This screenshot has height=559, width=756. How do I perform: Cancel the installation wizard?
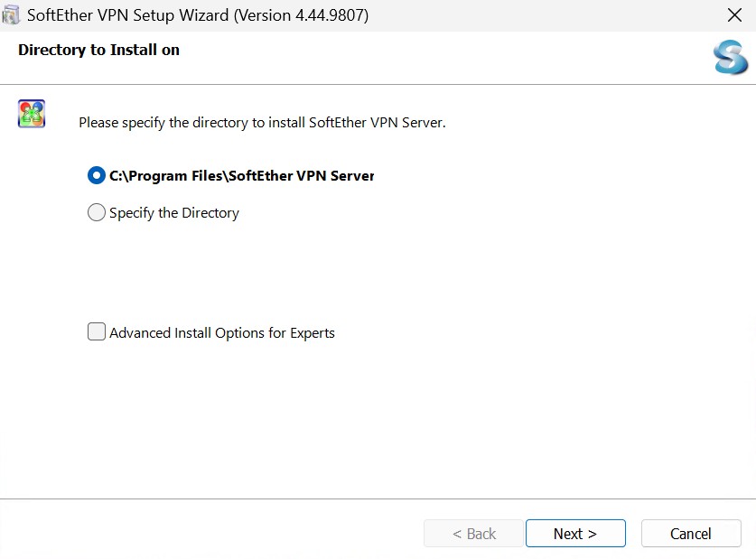pos(691,534)
